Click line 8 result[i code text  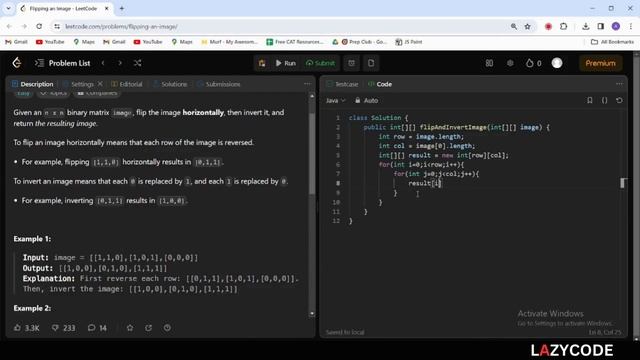[x=424, y=183]
